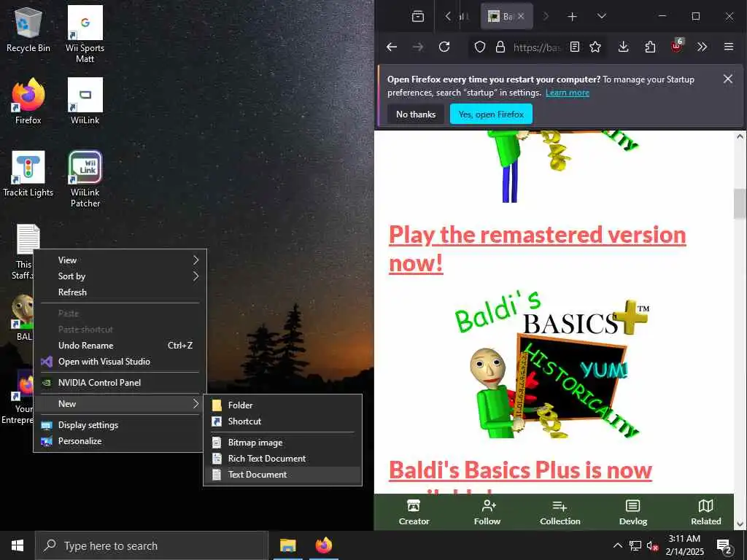Screen dimensions: 747x560
Task: Open the list all tabs dropdown arrow
Action: tap(602, 16)
